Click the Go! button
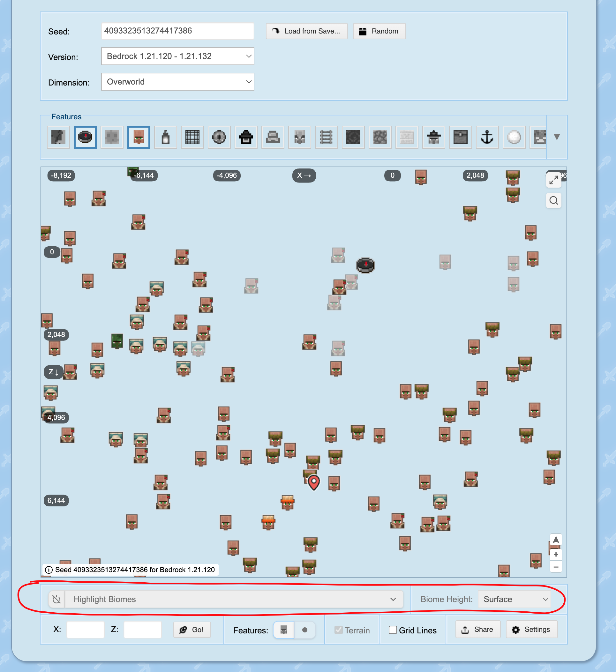 [192, 630]
